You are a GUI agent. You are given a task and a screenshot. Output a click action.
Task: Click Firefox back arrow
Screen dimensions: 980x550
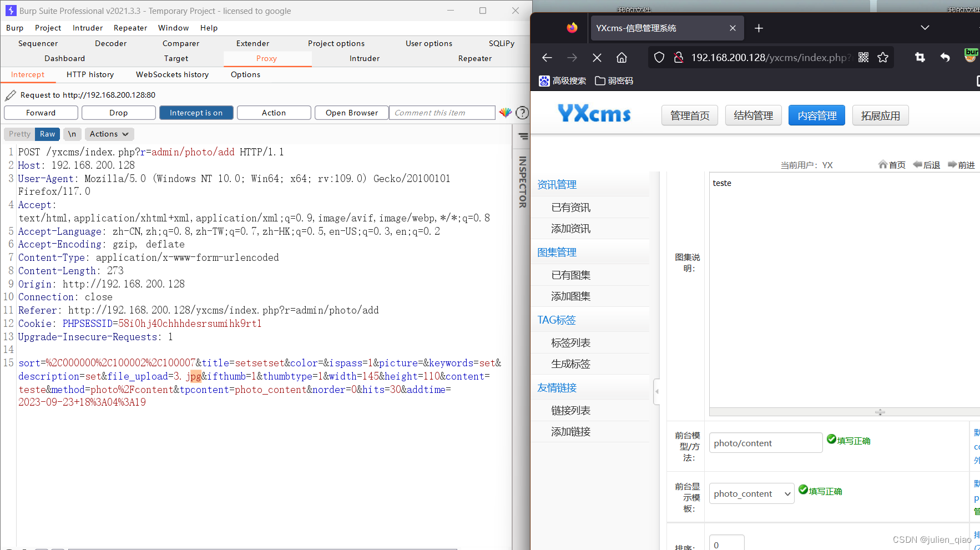click(x=547, y=58)
